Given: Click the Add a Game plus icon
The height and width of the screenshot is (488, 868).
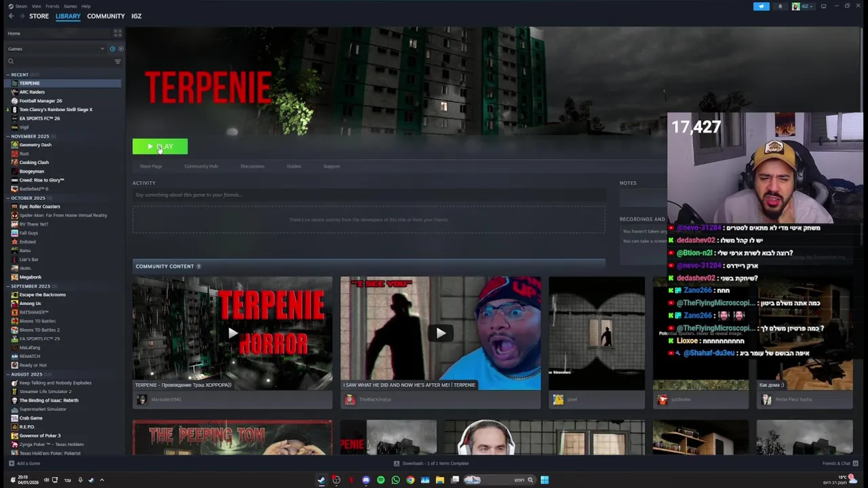Looking at the screenshot, I should pos(12,464).
